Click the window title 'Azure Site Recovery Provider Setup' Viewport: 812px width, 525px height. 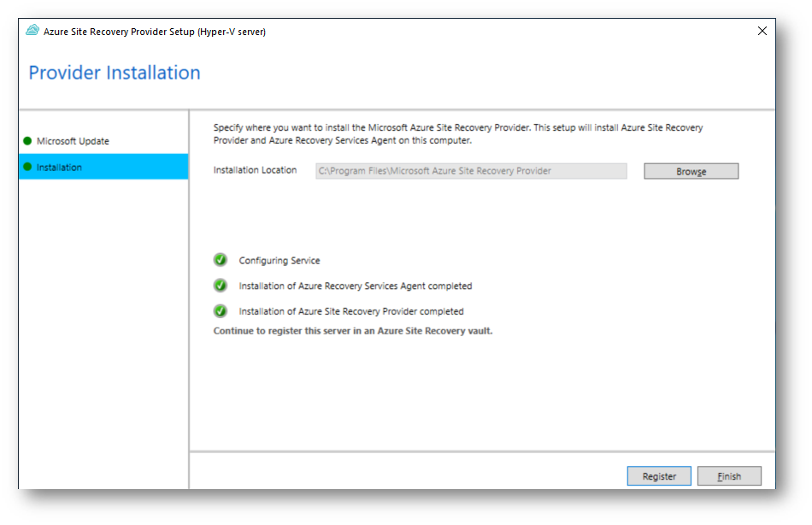[x=155, y=32]
